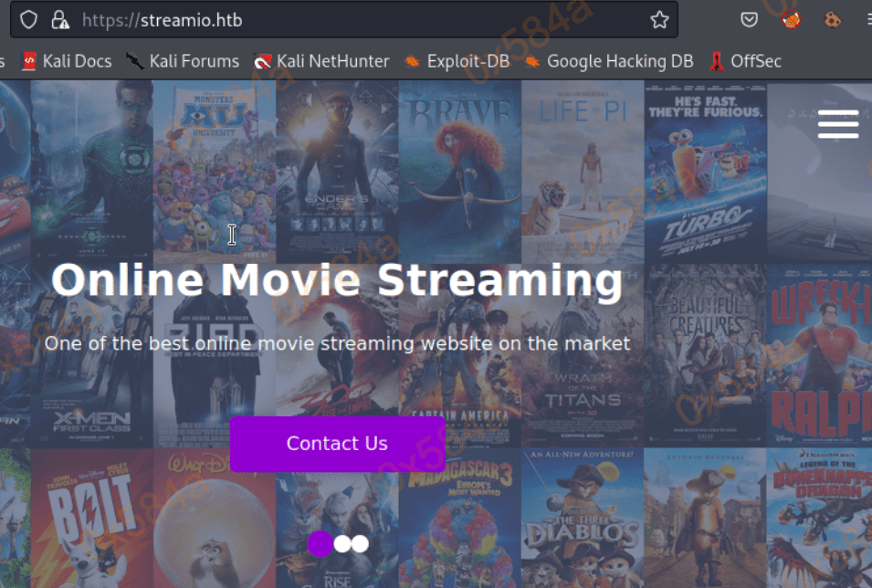Open the OffSec bookmark
Viewport: 872px width, 588px height.
coord(745,61)
